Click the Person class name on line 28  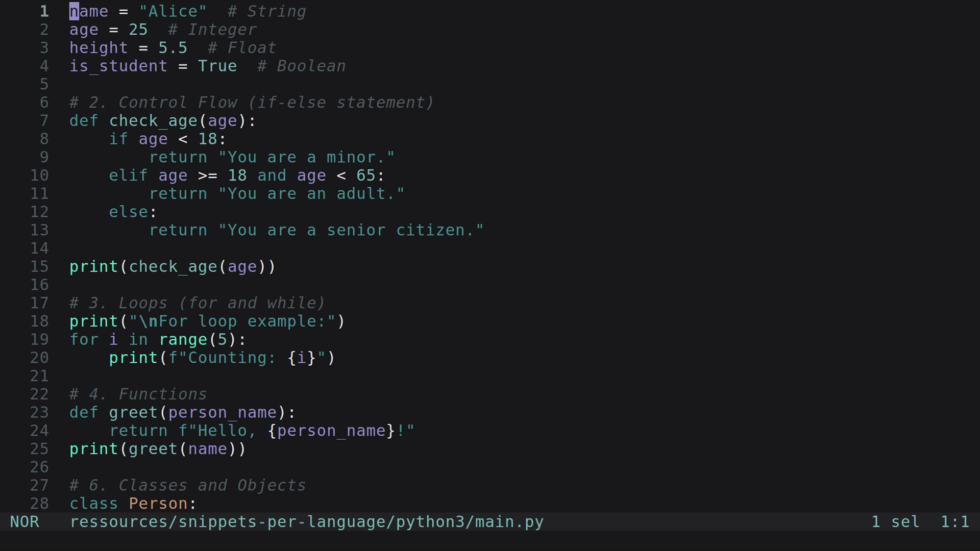coord(159,503)
